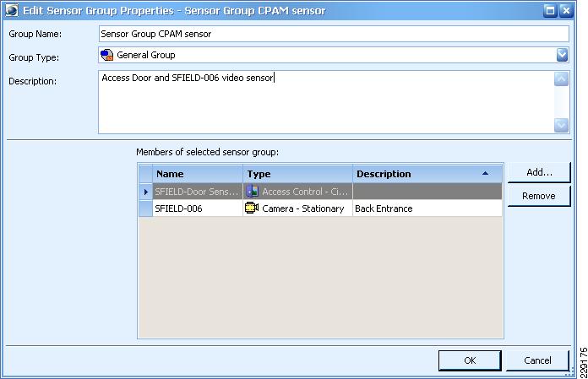Click the Remove button
This screenshot has width=588, height=379.
point(539,196)
